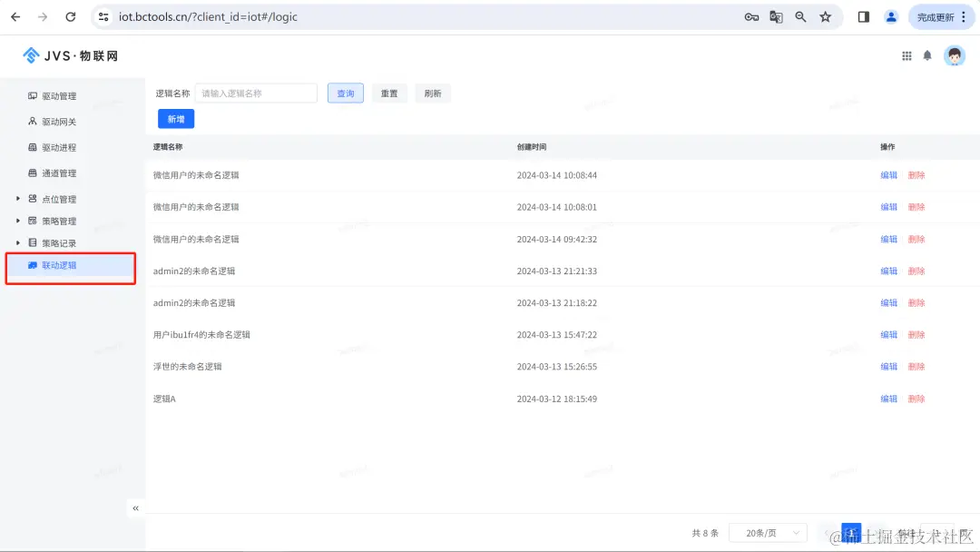Viewport: 980px width, 552px height.
Task: Open the 20条/页 page size dropdown
Action: [769, 533]
